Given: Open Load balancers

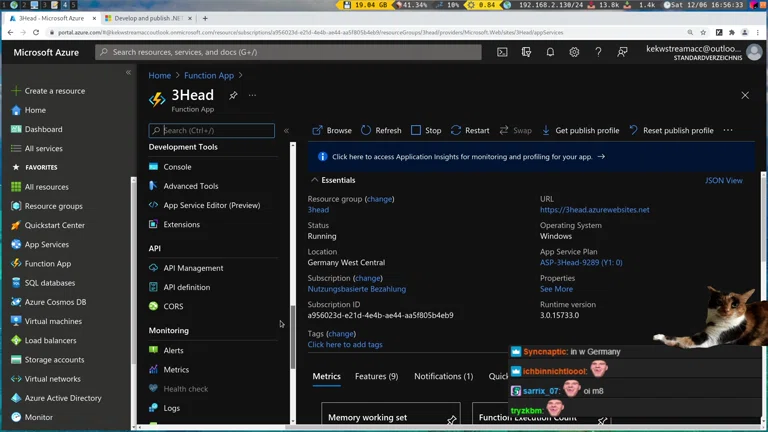Looking at the screenshot, I should click(50, 340).
